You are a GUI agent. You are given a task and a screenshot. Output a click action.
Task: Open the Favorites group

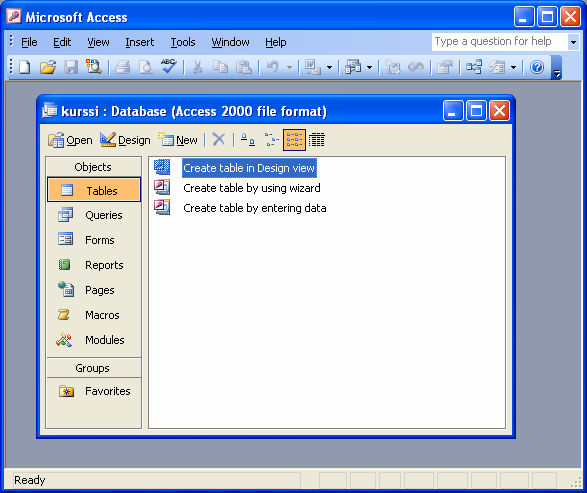[x=94, y=391]
